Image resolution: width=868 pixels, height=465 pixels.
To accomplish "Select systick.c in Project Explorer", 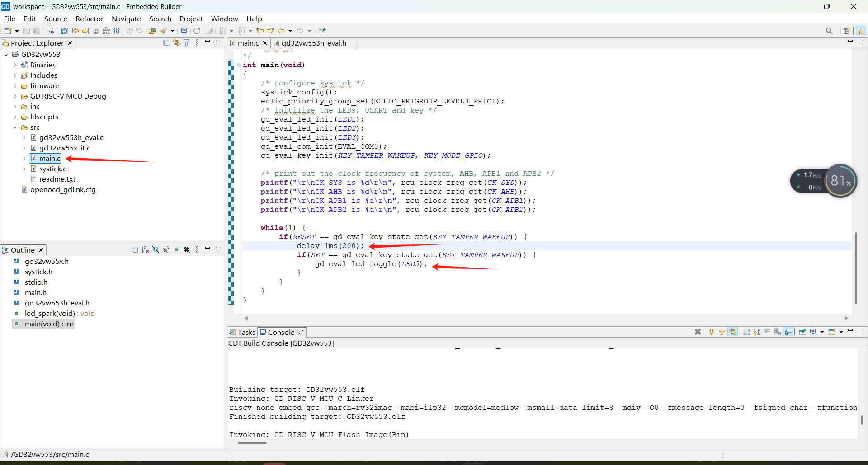I will coord(52,169).
